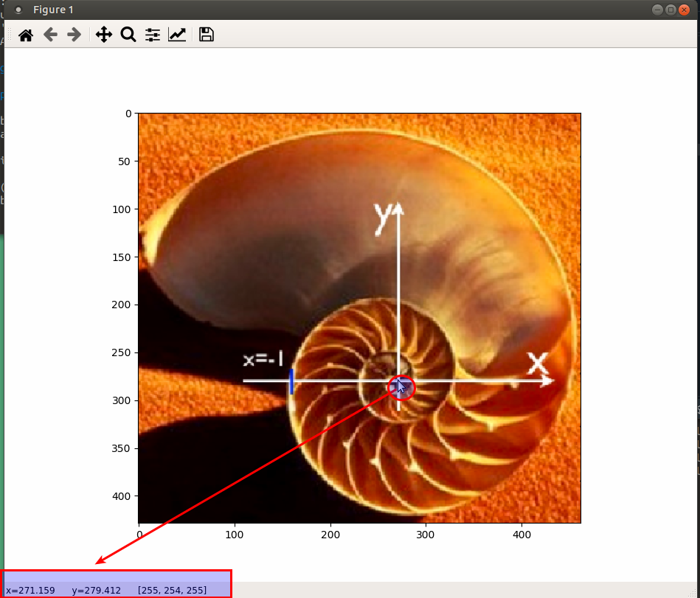Click the window menu icon beside Figure 1

[x=18, y=10]
